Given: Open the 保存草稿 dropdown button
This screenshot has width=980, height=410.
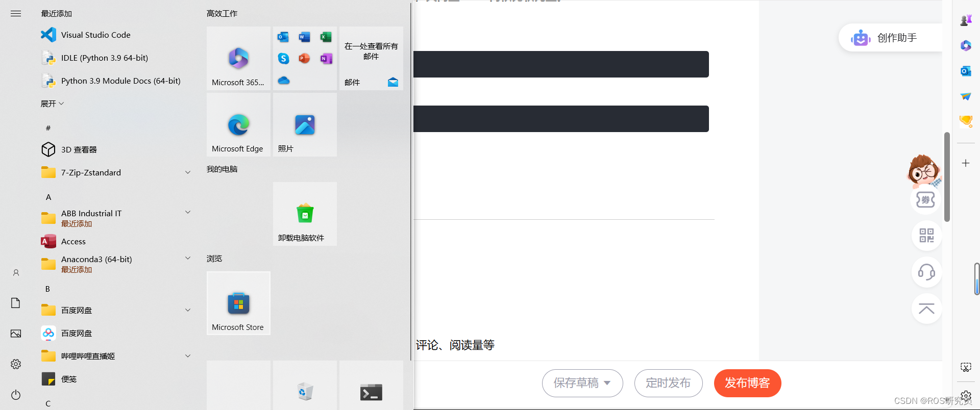Looking at the screenshot, I should click(x=582, y=383).
